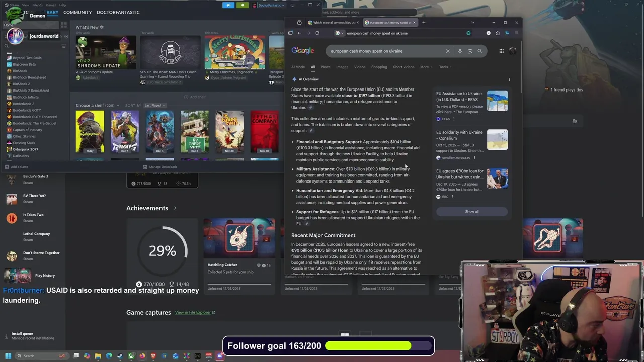Click the Steam announcements megaphone button
This screenshot has height=362, width=644.
click(228, 5)
